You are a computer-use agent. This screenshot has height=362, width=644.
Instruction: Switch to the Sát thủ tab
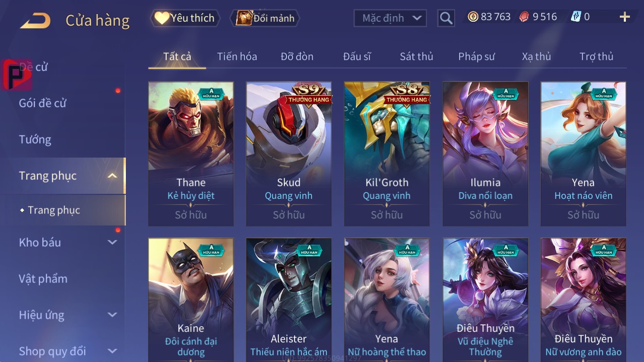416,56
